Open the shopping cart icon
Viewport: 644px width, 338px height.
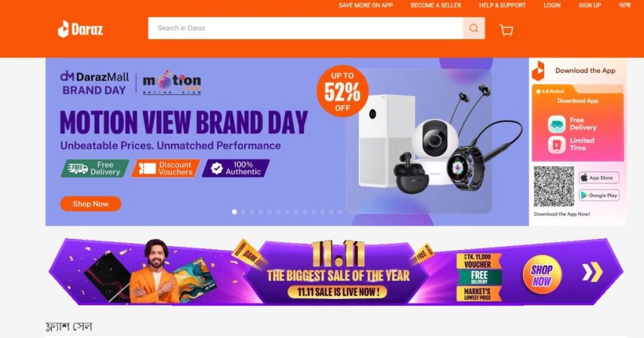tap(506, 30)
